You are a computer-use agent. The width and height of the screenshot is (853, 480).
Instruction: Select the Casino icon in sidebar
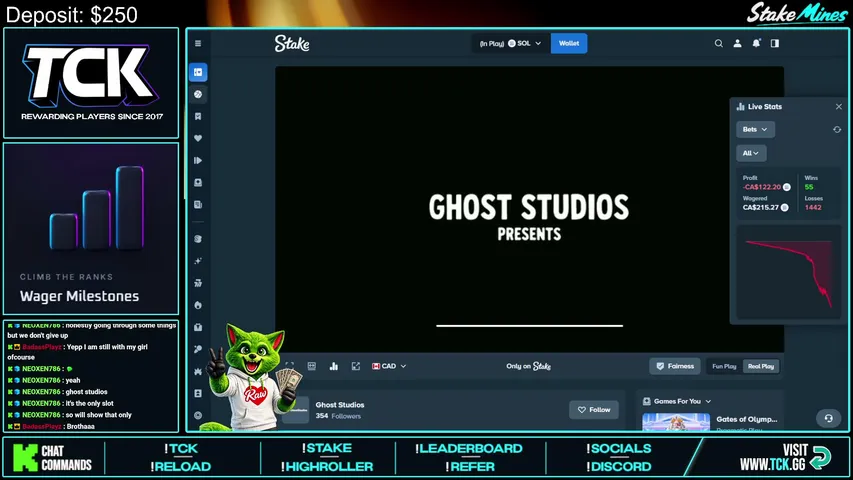pyautogui.click(x=198, y=72)
